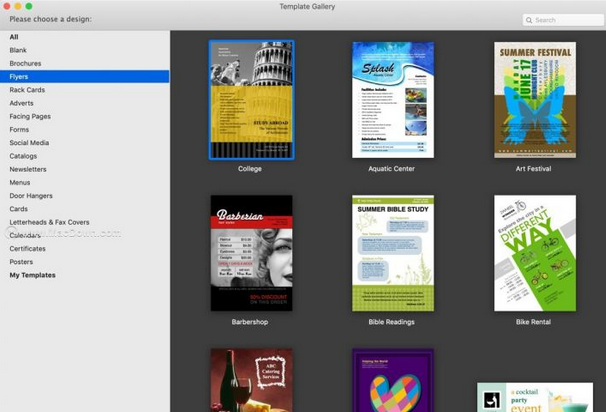Select the Barbershop flyer thumbnail

[251, 253]
